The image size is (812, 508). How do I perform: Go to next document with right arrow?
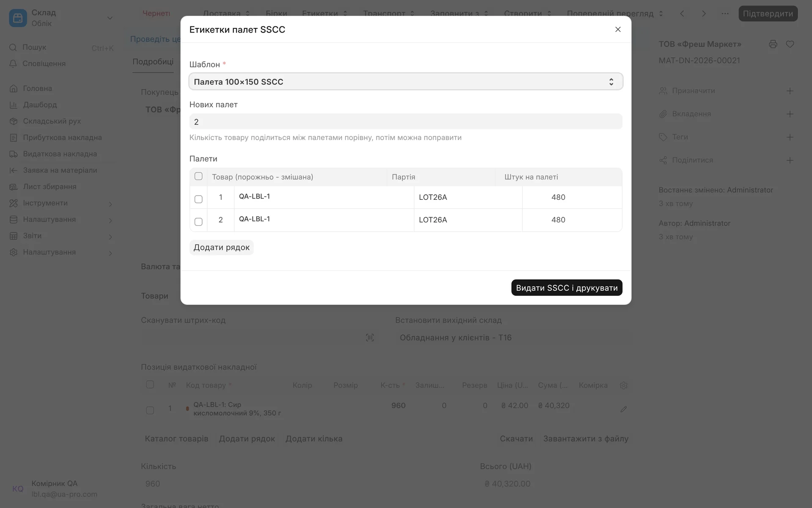(x=703, y=14)
